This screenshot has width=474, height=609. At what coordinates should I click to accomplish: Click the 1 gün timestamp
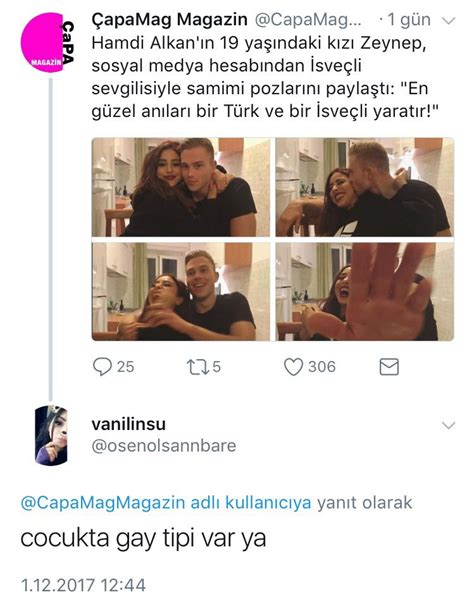[x=409, y=20]
